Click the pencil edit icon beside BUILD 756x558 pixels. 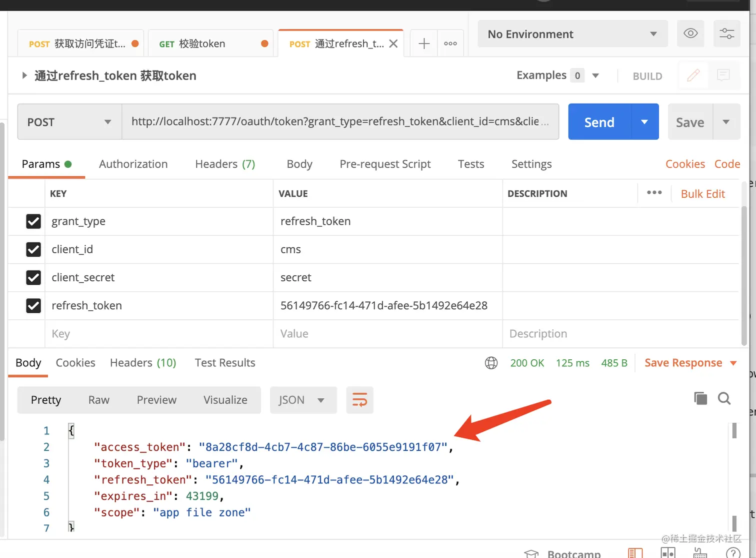coord(693,76)
